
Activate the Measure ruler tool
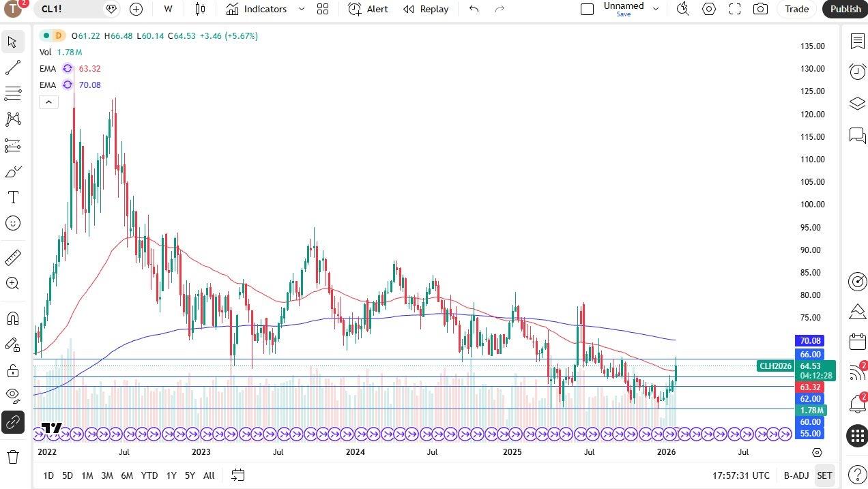(x=12, y=257)
